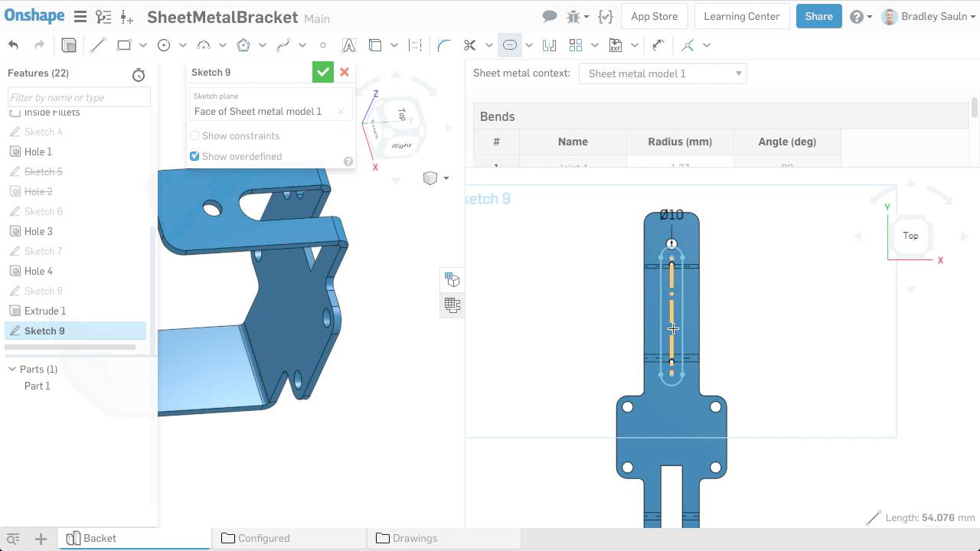Uncheck the Show overdefined checkbox
The width and height of the screenshot is (980, 551).
point(194,156)
